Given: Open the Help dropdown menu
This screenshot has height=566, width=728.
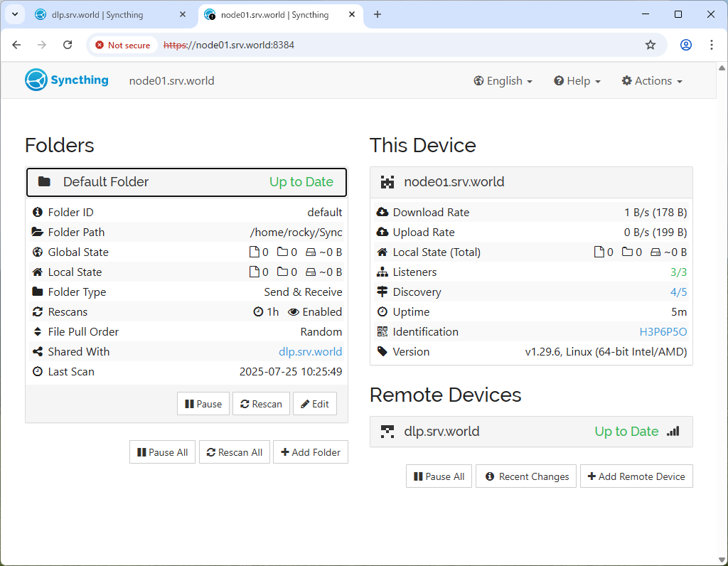Looking at the screenshot, I should coord(577,81).
